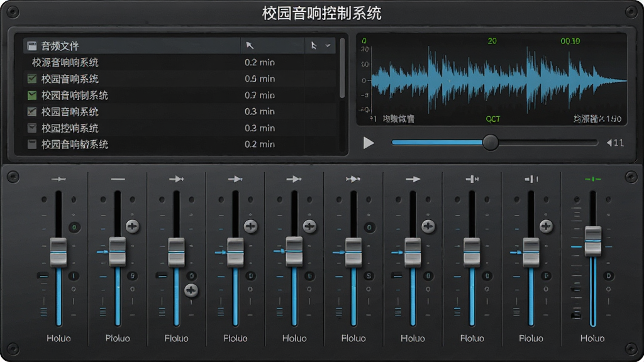
Task: Click the 校园音响控制系统 title
Action: point(321,13)
